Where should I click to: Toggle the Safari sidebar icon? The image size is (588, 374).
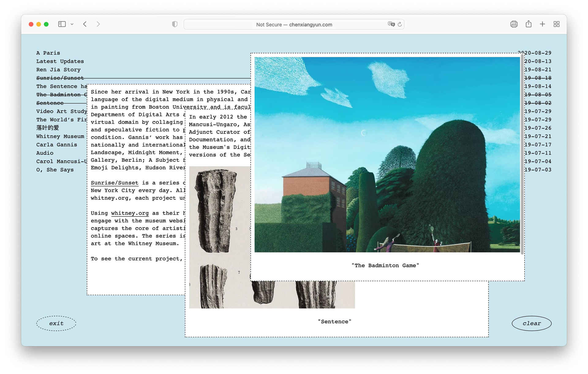tap(62, 24)
